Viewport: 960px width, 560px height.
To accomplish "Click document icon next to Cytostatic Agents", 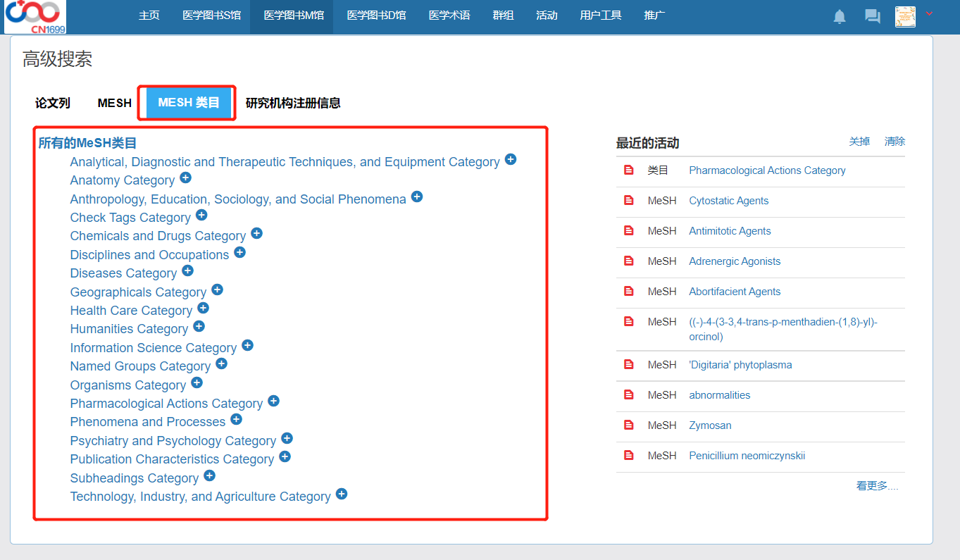I will click(x=629, y=201).
